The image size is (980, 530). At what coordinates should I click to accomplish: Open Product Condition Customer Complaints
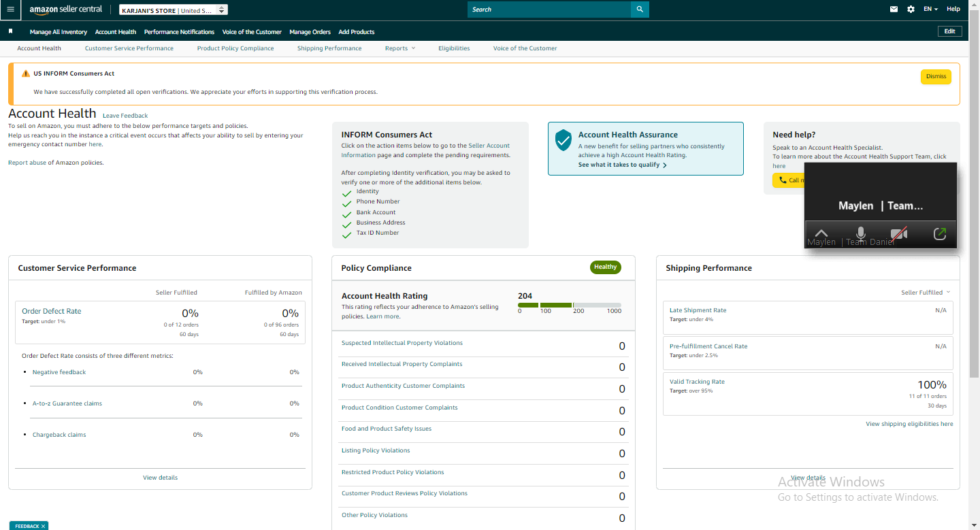[x=399, y=408]
